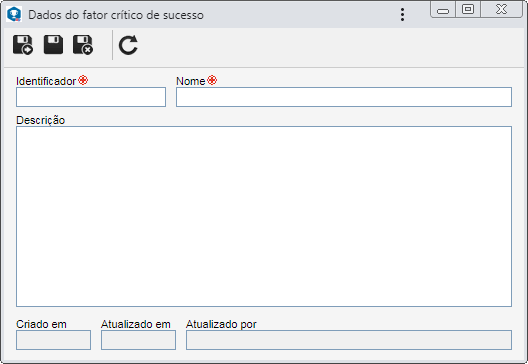
Task: Click the Atualizado por field
Action: (349, 340)
